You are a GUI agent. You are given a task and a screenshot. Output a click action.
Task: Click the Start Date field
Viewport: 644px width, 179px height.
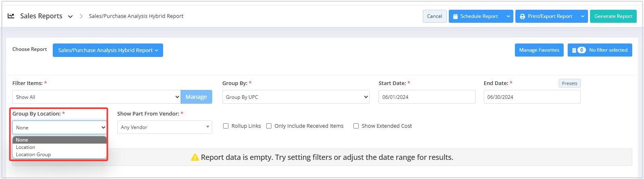pos(427,97)
